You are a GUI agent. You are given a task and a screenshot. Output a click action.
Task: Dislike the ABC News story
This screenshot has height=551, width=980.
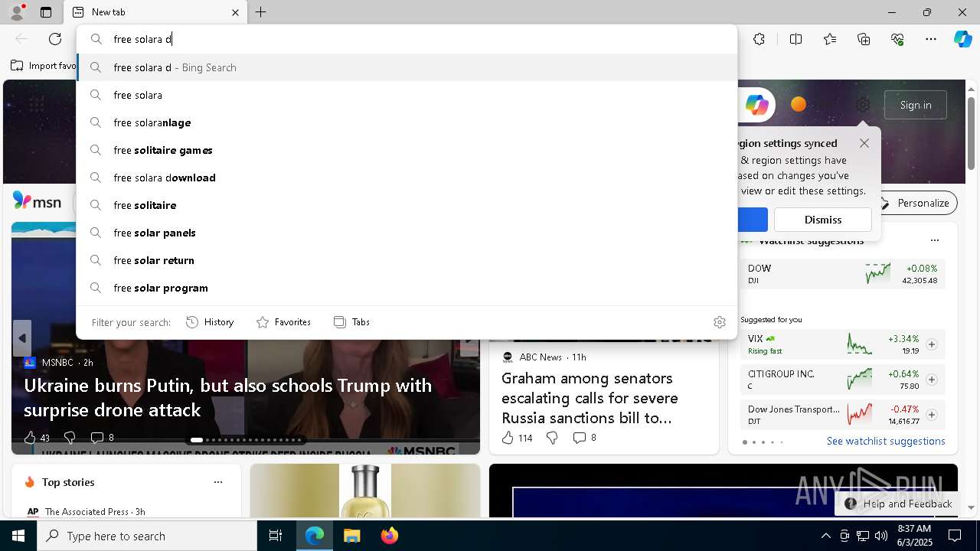(551, 438)
